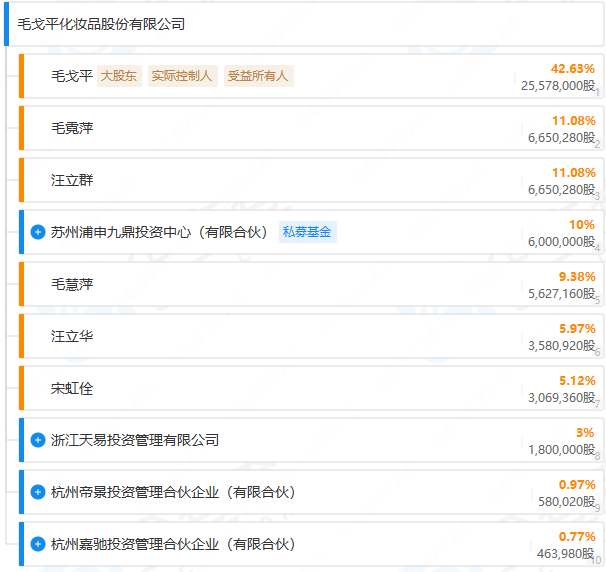Expand 杭州嘉驰投资管理合伙企业 shareholder node
This screenshot has height=572, width=606.
(x=38, y=544)
